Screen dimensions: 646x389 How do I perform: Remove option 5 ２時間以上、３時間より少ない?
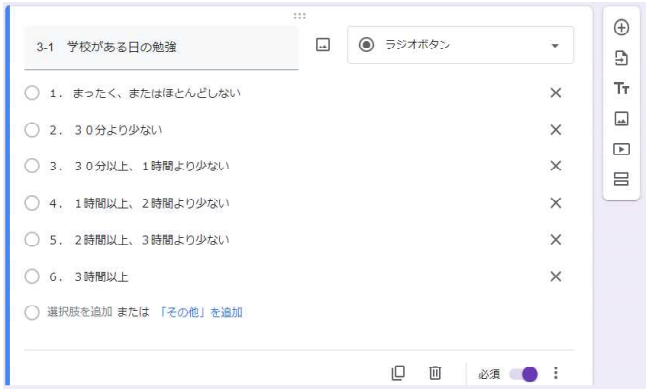click(556, 239)
